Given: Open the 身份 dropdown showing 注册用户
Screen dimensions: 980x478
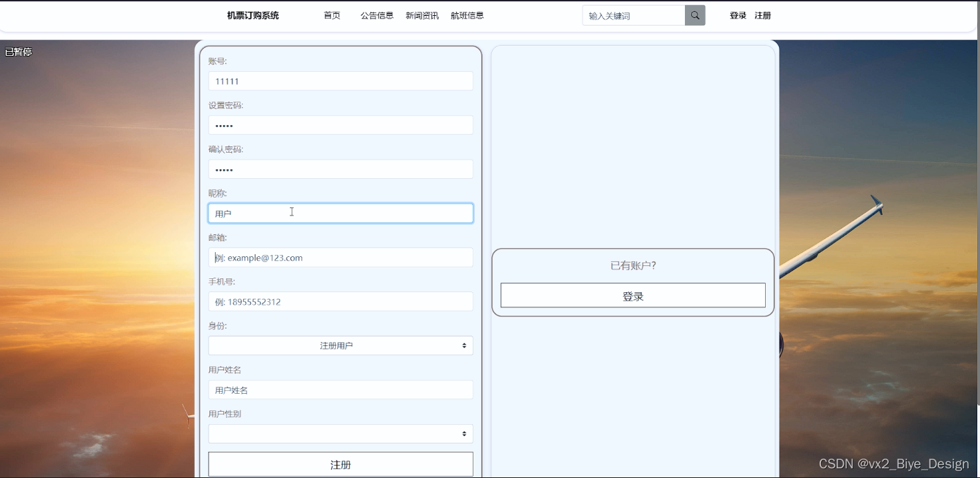Looking at the screenshot, I should [341, 345].
